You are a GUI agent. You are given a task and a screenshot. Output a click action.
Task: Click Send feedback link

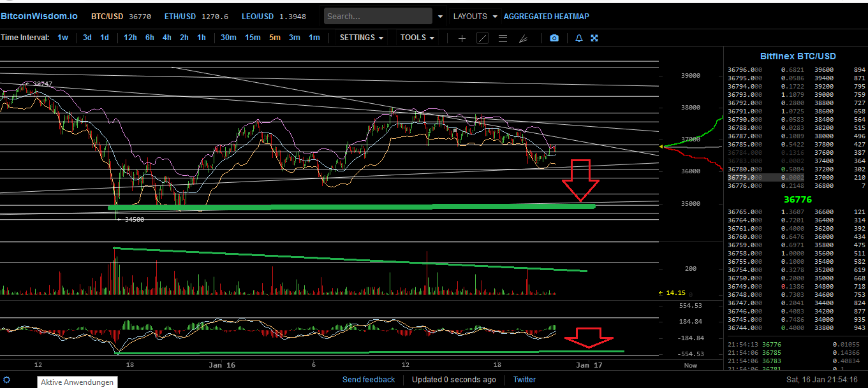[369, 380]
